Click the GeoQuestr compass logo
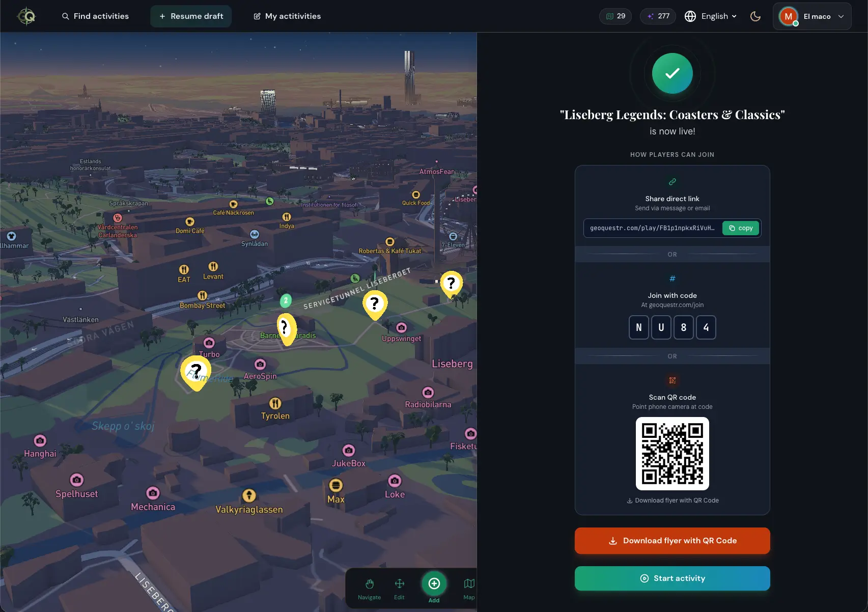Image resolution: width=868 pixels, height=612 pixels. 26,16
